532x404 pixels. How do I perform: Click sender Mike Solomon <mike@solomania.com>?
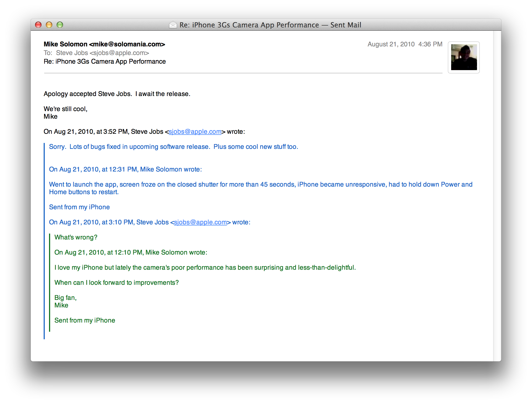coord(104,44)
